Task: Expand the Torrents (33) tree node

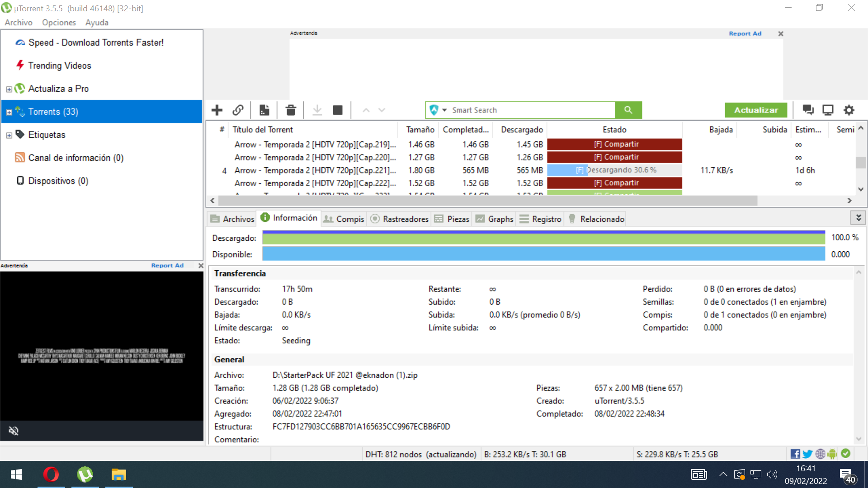Action: coord(9,112)
